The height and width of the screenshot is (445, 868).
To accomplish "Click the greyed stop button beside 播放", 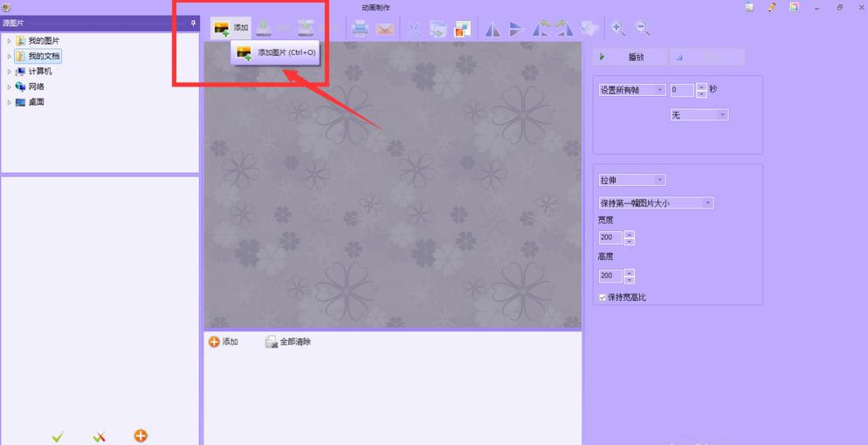I will tap(707, 57).
